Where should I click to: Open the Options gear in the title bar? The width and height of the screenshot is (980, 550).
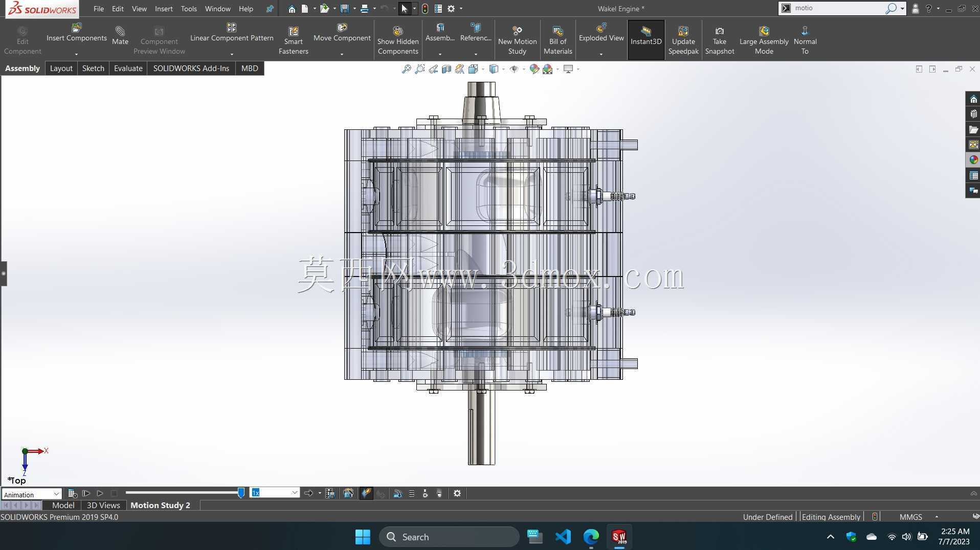tap(451, 9)
